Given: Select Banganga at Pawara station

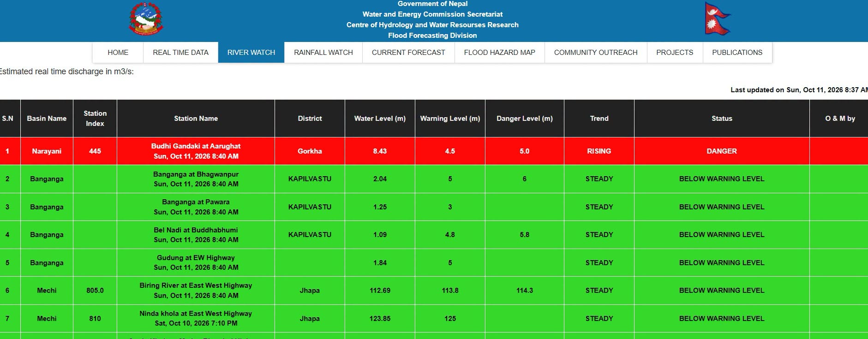Looking at the screenshot, I should pyautogui.click(x=196, y=202).
